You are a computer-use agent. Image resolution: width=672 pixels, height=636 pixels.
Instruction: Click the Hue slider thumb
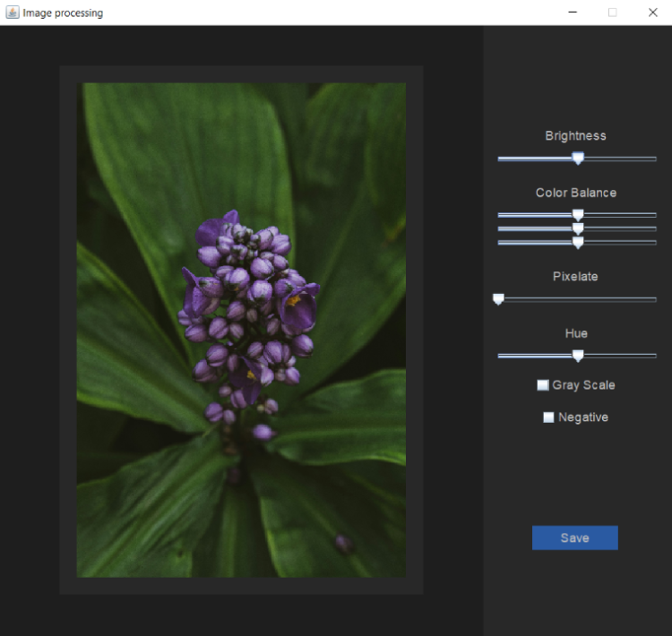578,356
